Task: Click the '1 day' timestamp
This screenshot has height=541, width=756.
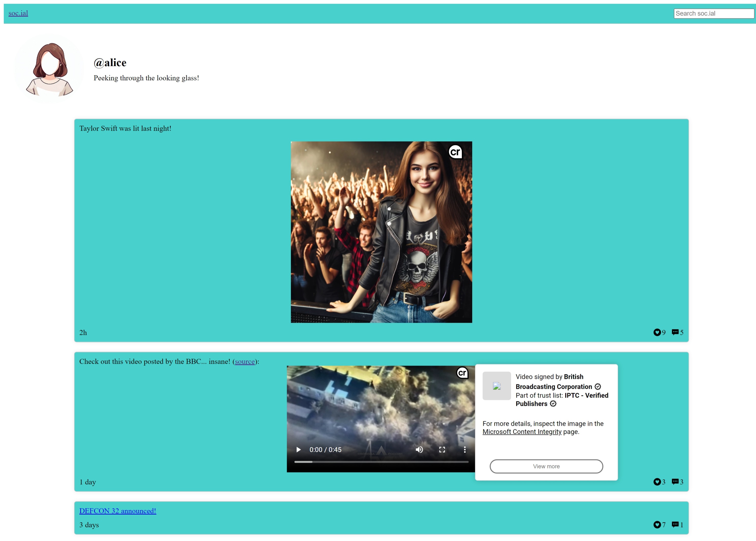Action: tap(88, 482)
